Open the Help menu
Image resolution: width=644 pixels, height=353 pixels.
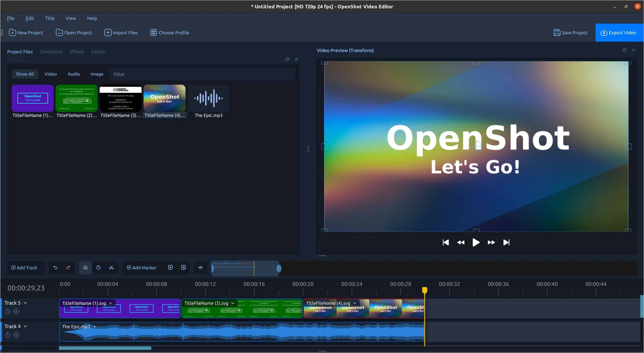[x=92, y=18]
